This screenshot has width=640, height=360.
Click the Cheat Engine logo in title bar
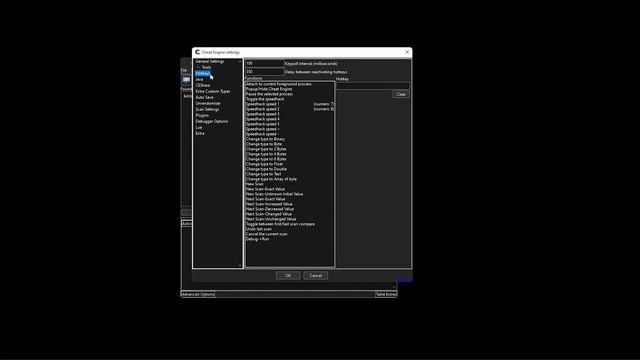198,52
